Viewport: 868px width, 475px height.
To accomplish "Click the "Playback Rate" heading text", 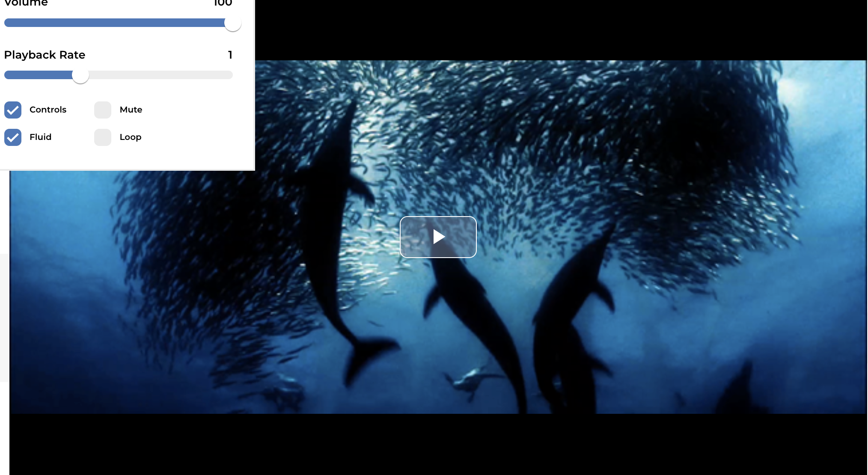I will tap(45, 55).
